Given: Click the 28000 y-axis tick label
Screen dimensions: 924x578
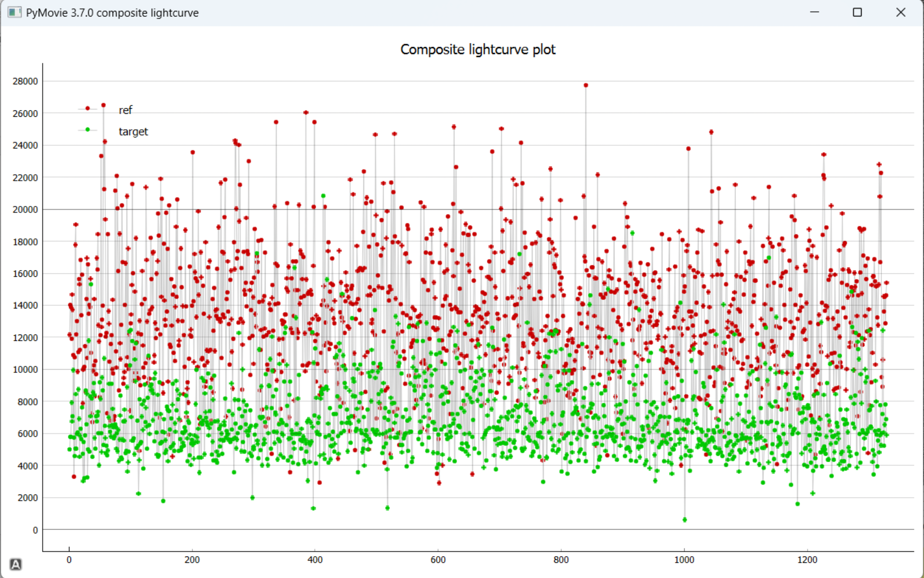Looking at the screenshot, I should point(25,81).
